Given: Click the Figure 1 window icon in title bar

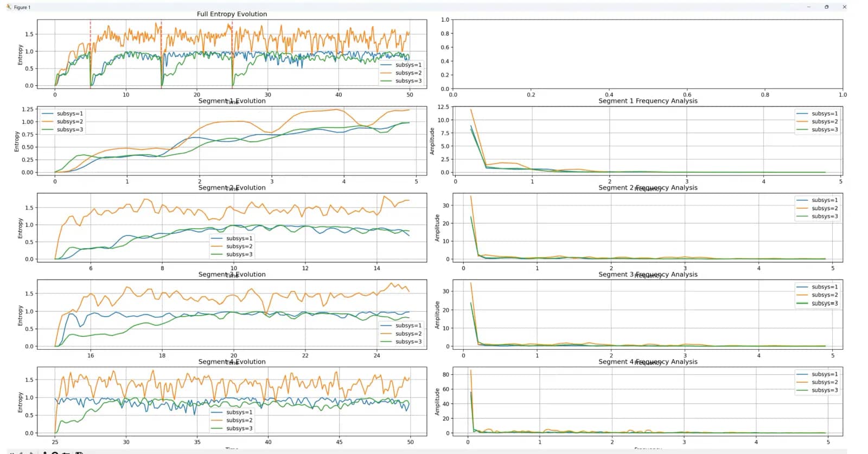Looking at the screenshot, I should click(9, 7).
